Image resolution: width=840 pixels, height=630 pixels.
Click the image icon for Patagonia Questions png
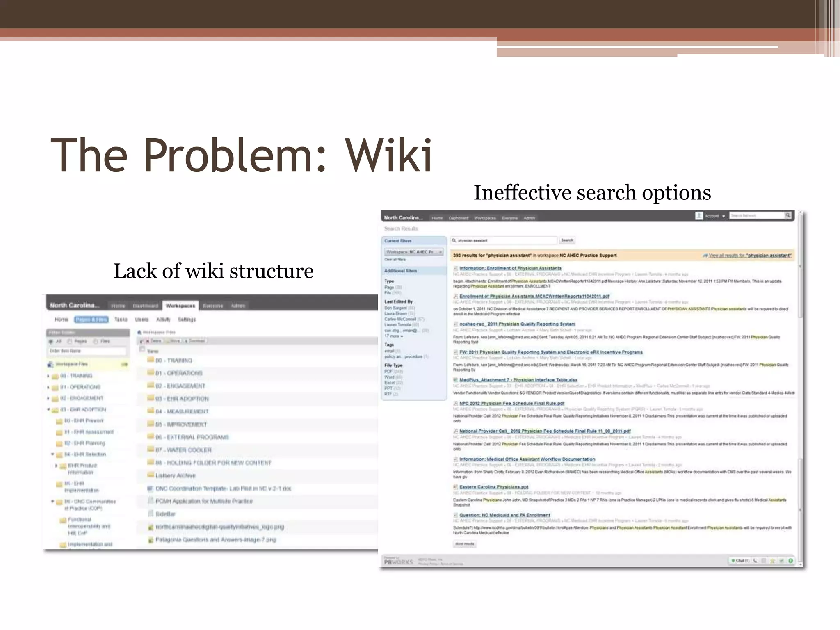pos(151,540)
